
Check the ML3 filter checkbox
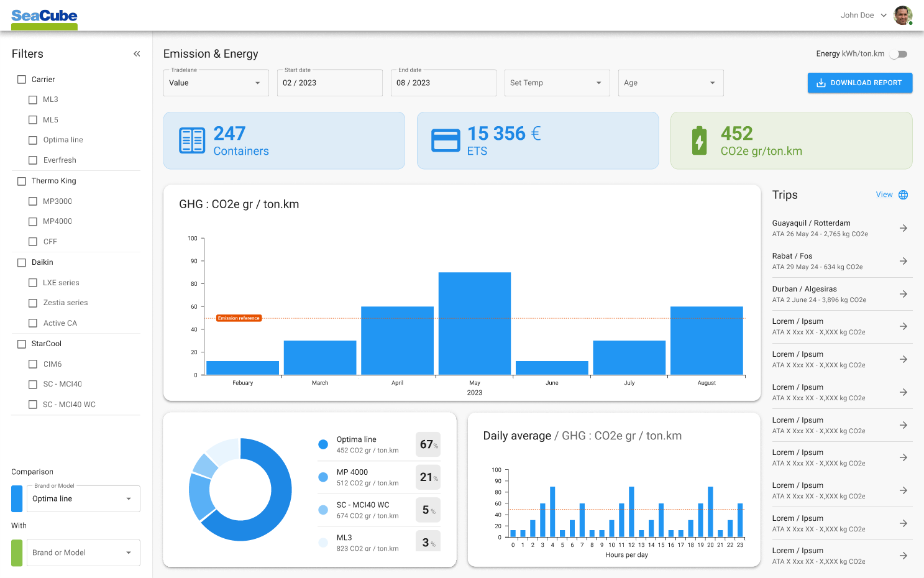point(33,99)
